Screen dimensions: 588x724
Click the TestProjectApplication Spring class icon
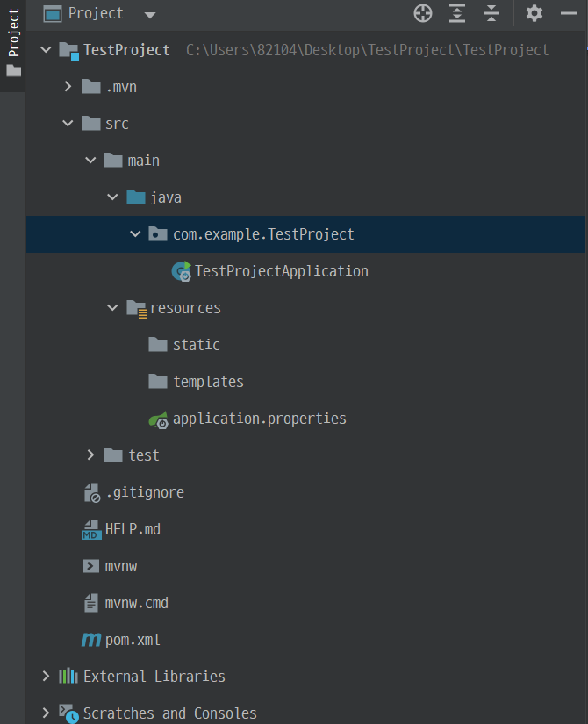(x=181, y=271)
